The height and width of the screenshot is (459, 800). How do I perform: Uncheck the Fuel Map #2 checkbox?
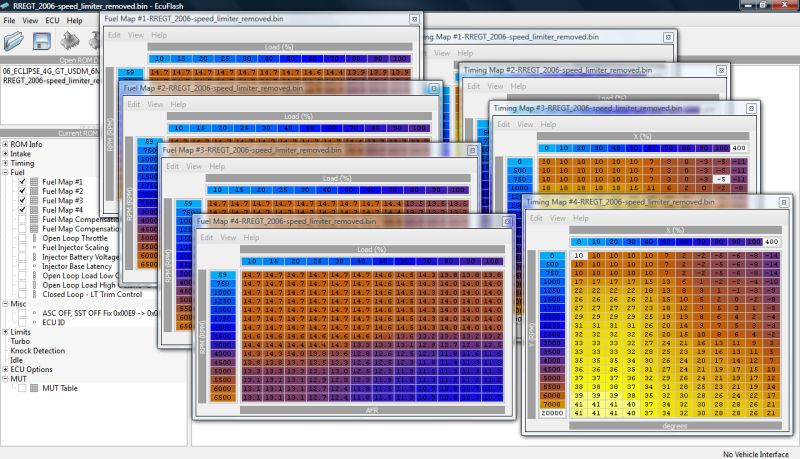22,191
